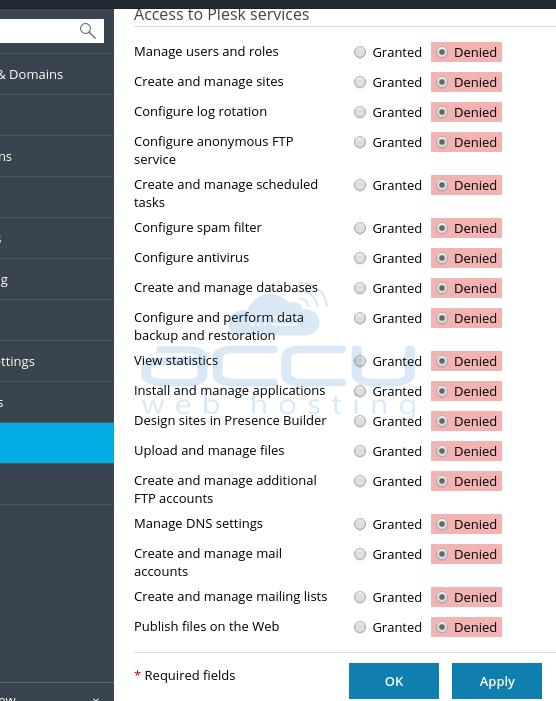Image resolution: width=556 pixels, height=701 pixels.
Task: Grant Configure antivirus permission
Action: point(360,258)
